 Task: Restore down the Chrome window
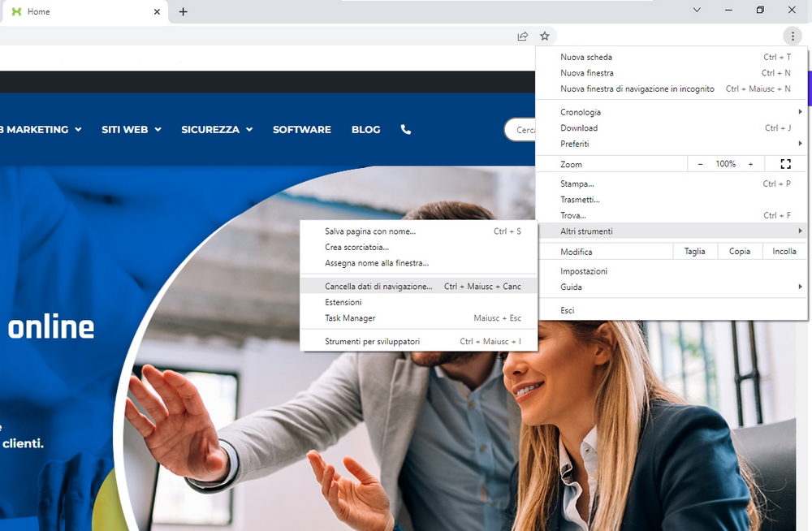(x=760, y=10)
